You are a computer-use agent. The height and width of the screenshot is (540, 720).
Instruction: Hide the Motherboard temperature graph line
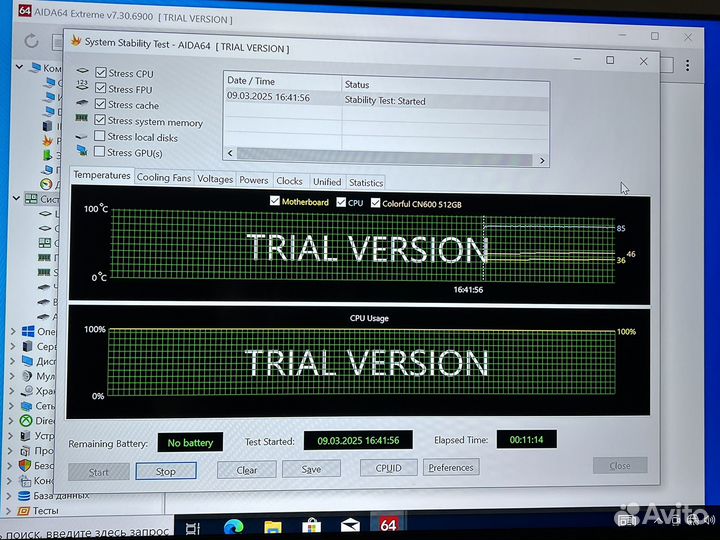tap(275, 202)
